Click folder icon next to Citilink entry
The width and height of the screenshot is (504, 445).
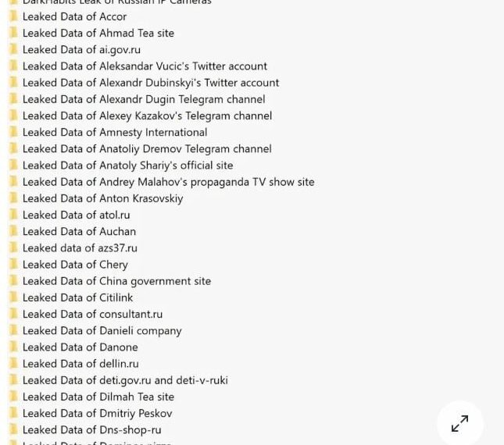click(13, 297)
